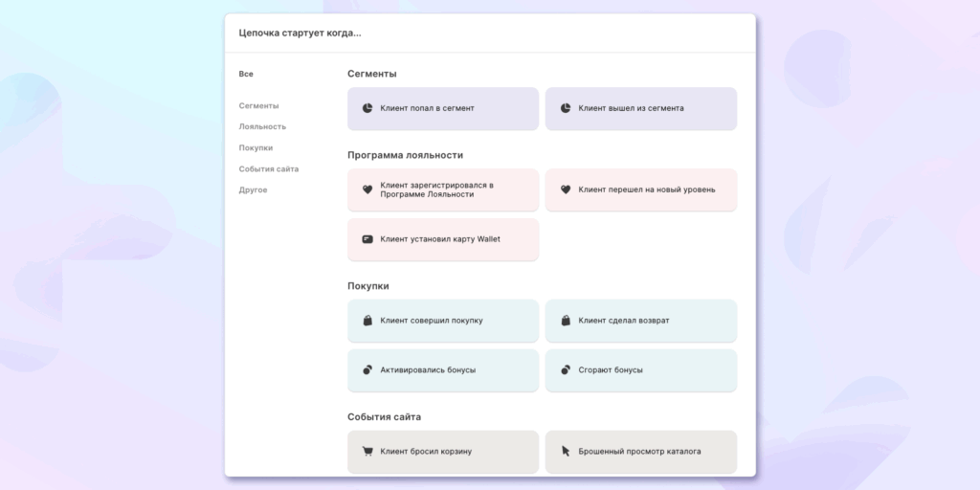Choose 'Другое' in the sidebar list
This screenshot has height=490, width=980.
tap(253, 189)
